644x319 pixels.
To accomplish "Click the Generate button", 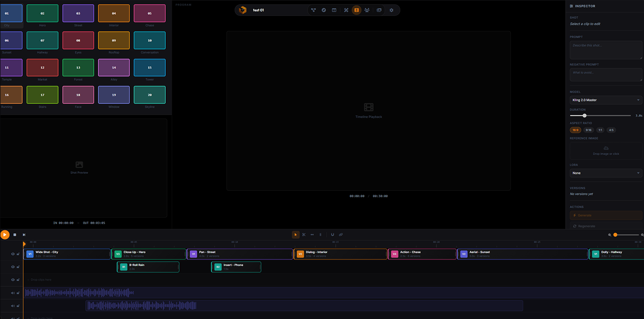I will click(x=605, y=215).
